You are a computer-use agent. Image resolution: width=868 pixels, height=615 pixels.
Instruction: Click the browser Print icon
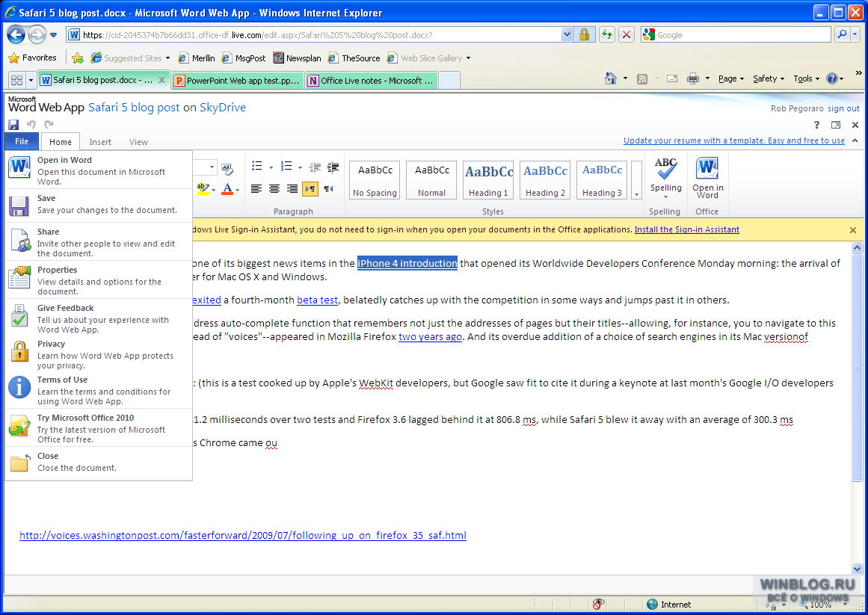(x=692, y=78)
